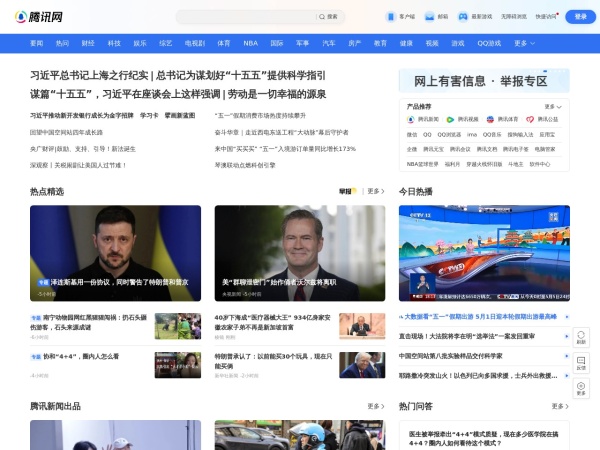Open the 最新游戏 gamepad icon
The height and width of the screenshot is (450, 600).
point(463,17)
